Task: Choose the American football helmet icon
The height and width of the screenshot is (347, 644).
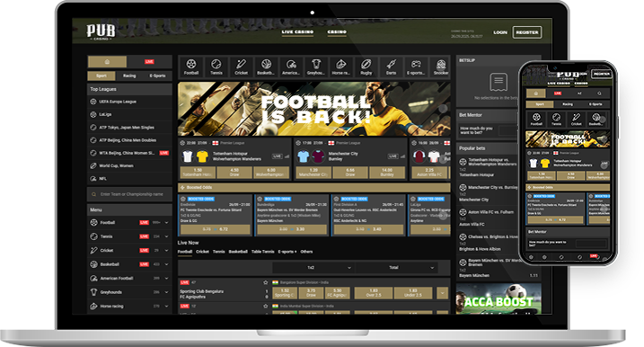Action: pyautogui.click(x=291, y=67)
